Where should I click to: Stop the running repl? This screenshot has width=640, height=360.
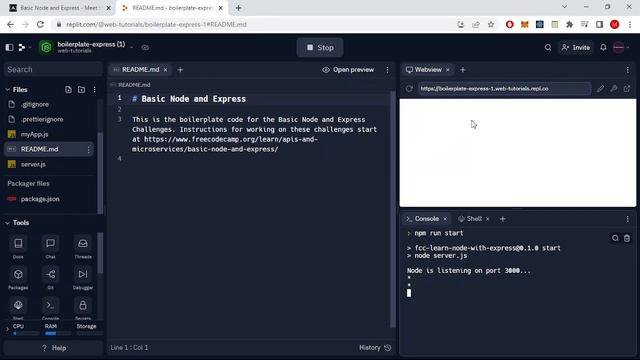[x=320, y=47]
